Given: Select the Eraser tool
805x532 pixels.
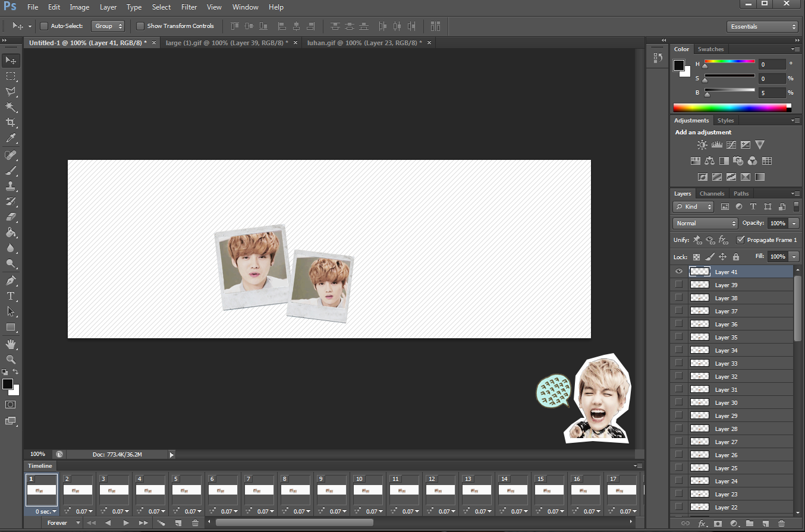Looking at the screenshot, I should 11,217.
